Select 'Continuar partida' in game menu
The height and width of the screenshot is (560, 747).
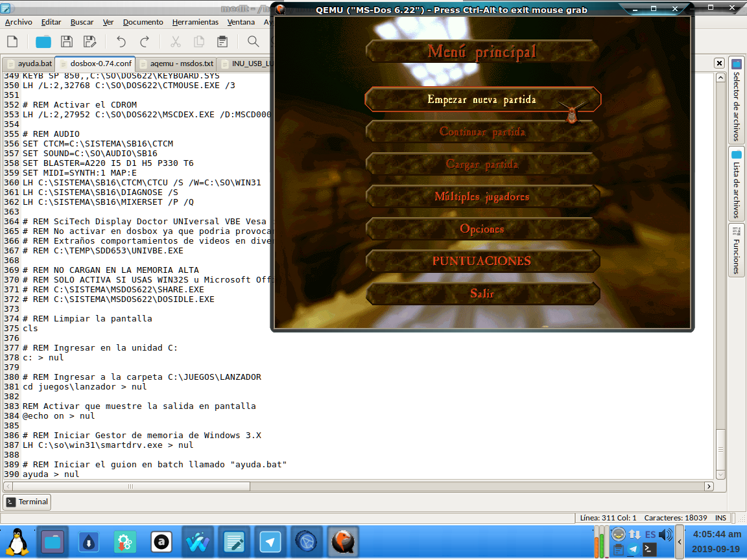[x=482, y=132]
